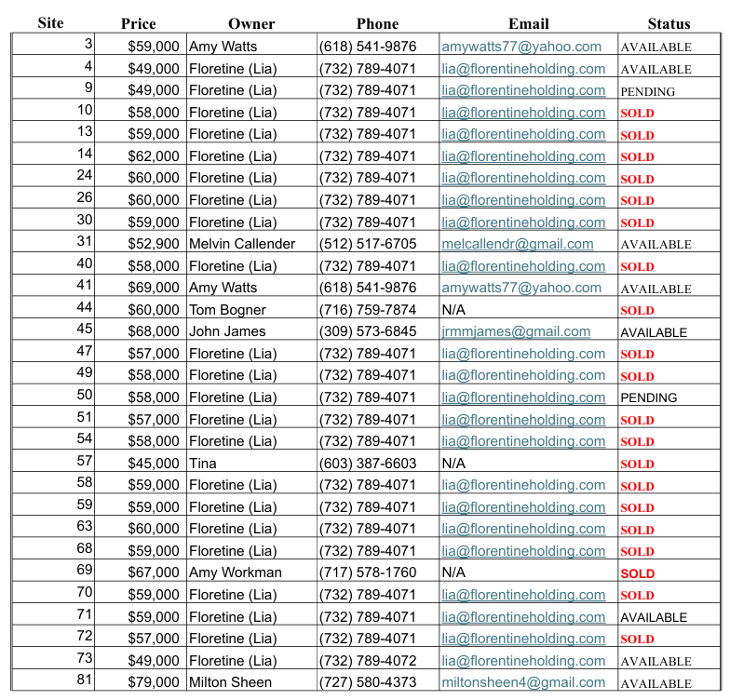Click the email link in site 50 row
This screenshot has height=700, width=730.
point(523,397)
